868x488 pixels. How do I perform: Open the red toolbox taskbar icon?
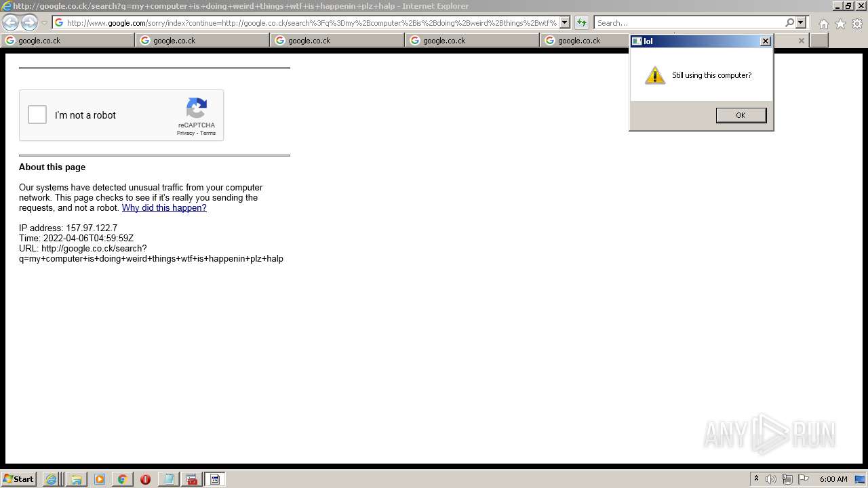[192, 479]
